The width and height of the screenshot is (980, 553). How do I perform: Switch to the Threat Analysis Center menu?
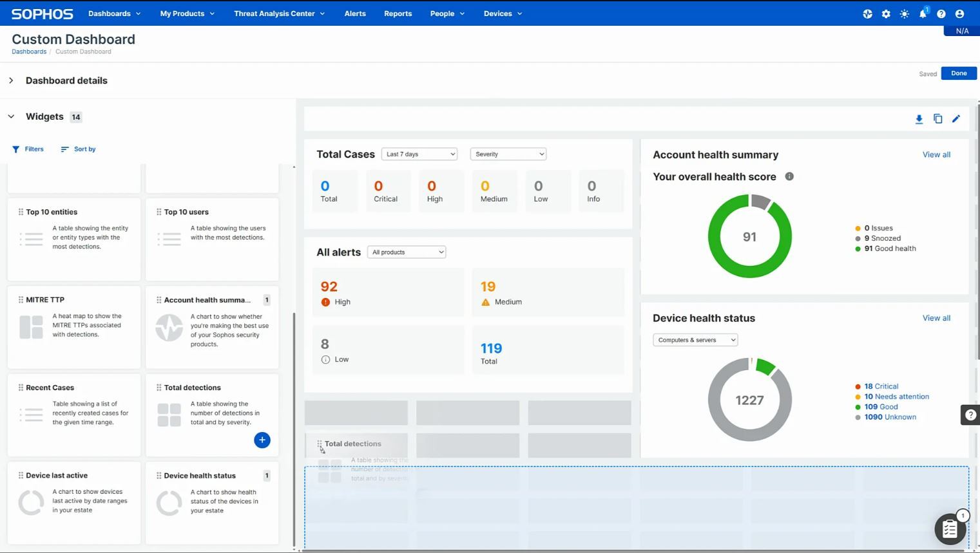[x=275, y=13]
